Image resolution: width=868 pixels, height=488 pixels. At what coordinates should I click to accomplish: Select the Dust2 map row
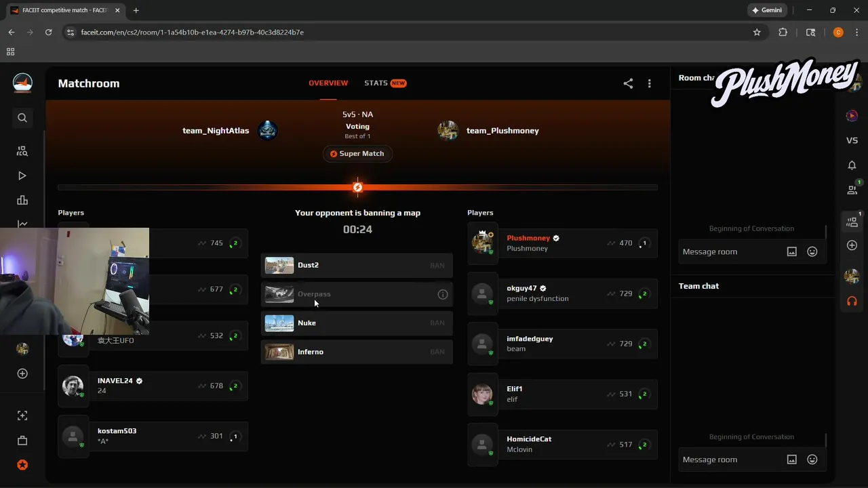tap(357, 265)
